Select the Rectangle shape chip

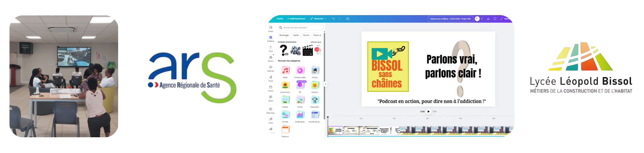pos(284,35)
